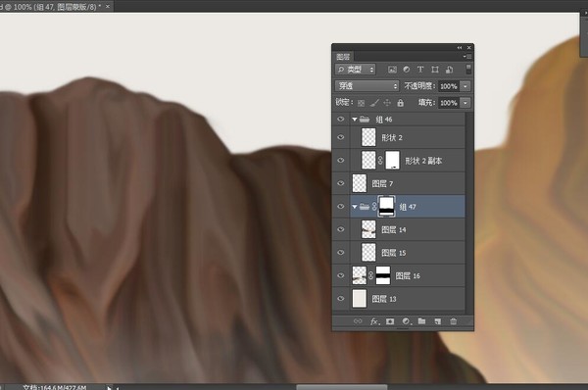Click mask link chain on 组 47
The width and height of the screenshot is (588, 390).
point(374,206)
